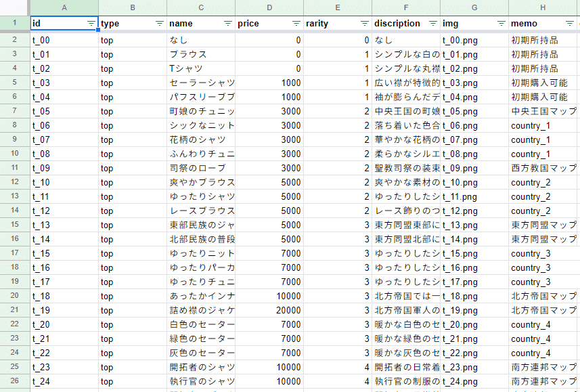This screenshot has height=392, width=580.
Task: Click memo 北方帝国マップ in row t_19
Action: click(543, 310)
